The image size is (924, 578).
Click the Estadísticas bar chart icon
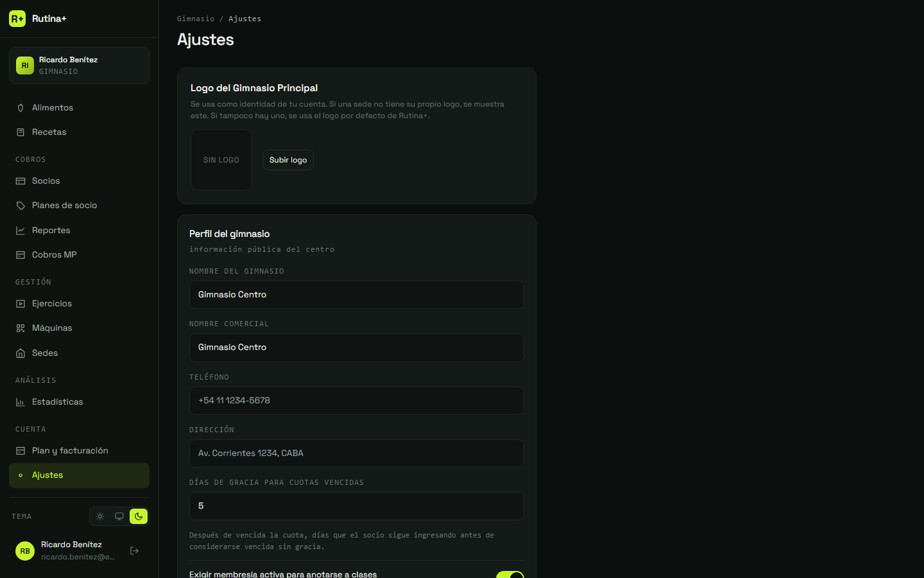pos(21,402)
